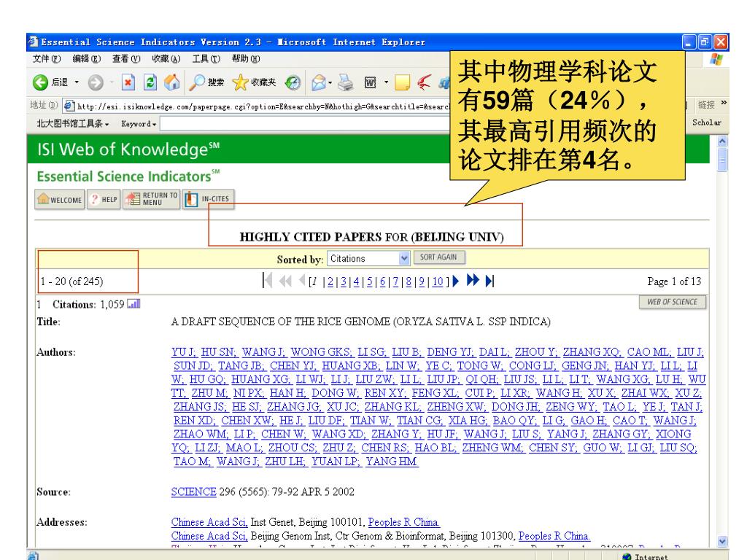Click the WELCOME button
This screenshot has width=747, height=560.
pos(60,199)
